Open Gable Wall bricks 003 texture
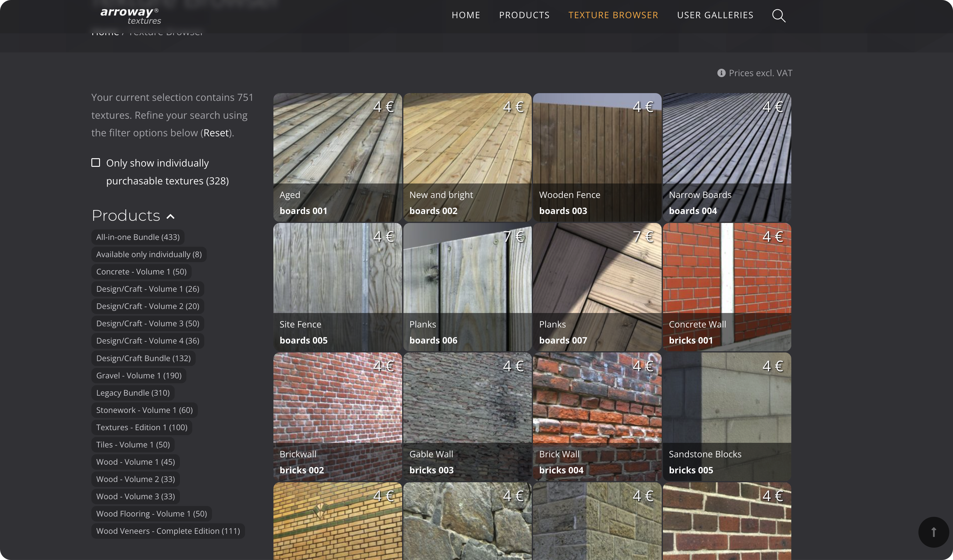 coord(468,417)
